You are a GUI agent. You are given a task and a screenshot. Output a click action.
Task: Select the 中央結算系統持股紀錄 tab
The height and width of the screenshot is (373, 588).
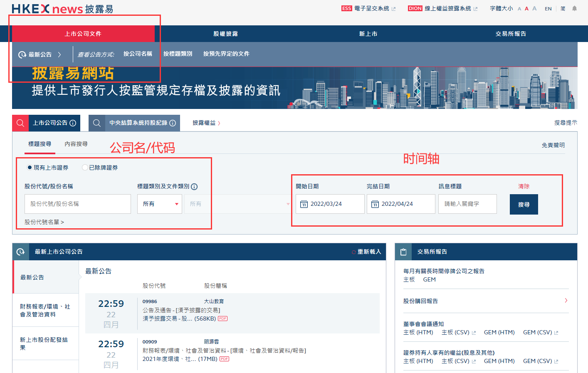pyautogui.click(x=138, y=123)
